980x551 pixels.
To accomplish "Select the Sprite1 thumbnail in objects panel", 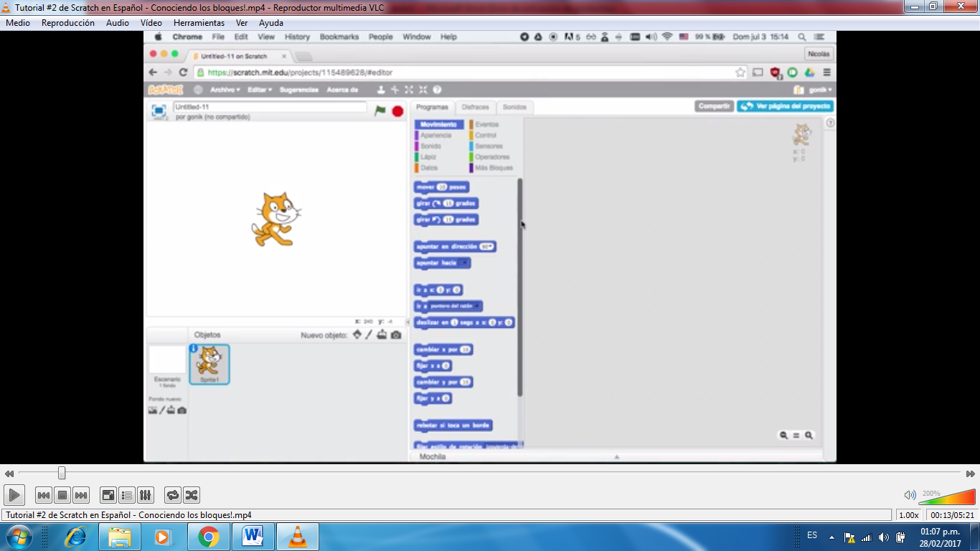I will tap(208, 364).
